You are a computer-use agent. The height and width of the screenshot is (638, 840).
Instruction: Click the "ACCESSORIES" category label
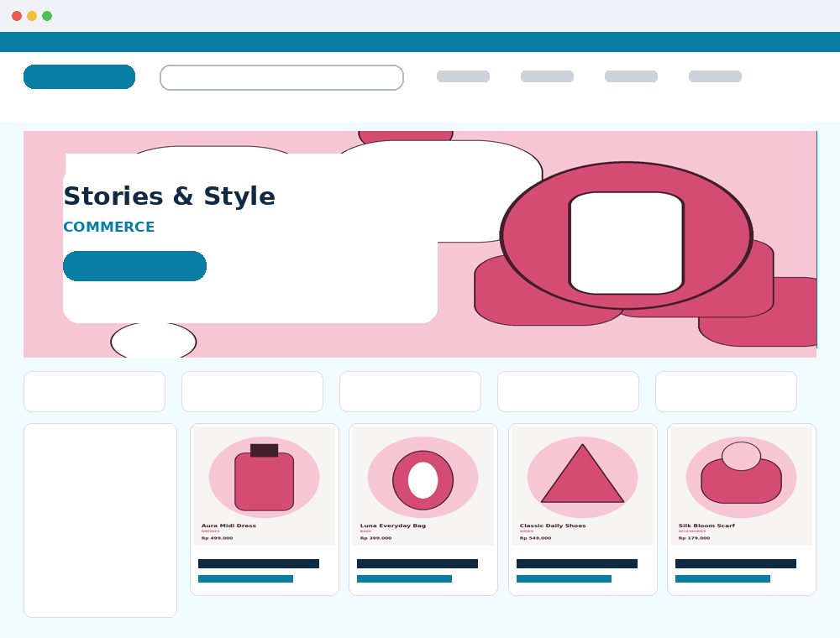691,531
